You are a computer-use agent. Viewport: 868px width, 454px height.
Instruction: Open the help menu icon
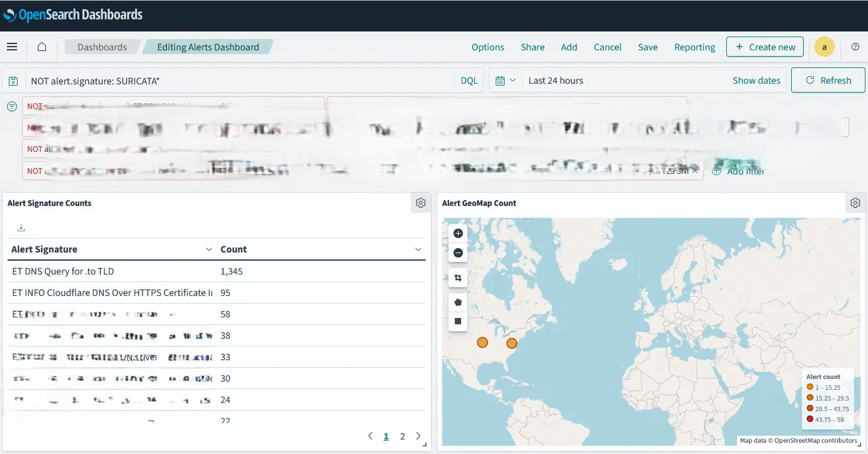pos(855,47)
